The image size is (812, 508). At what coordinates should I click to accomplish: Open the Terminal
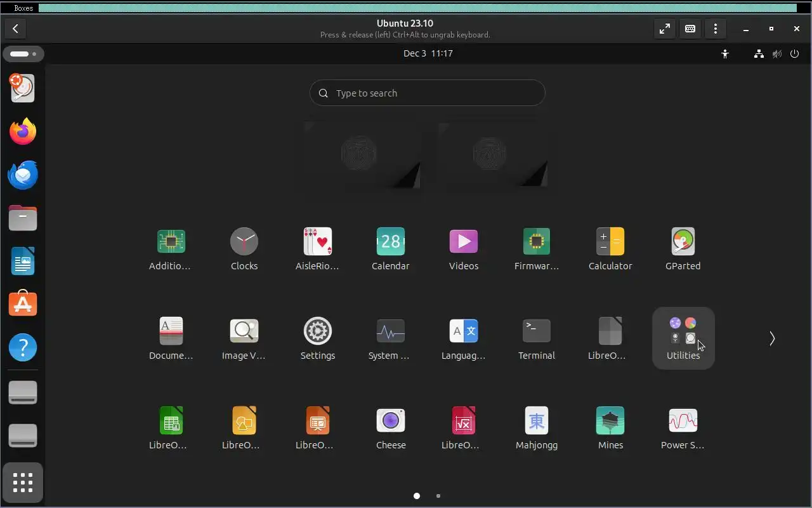[537, 338]
